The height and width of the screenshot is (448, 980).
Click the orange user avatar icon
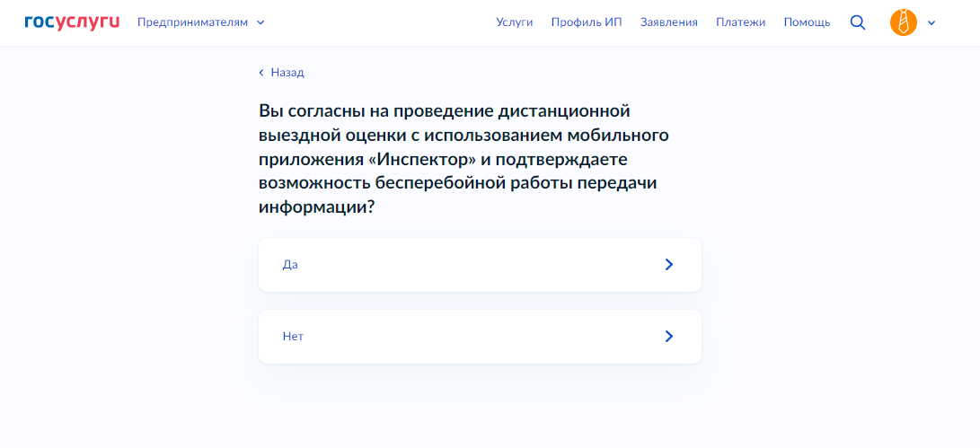point(903,22)
